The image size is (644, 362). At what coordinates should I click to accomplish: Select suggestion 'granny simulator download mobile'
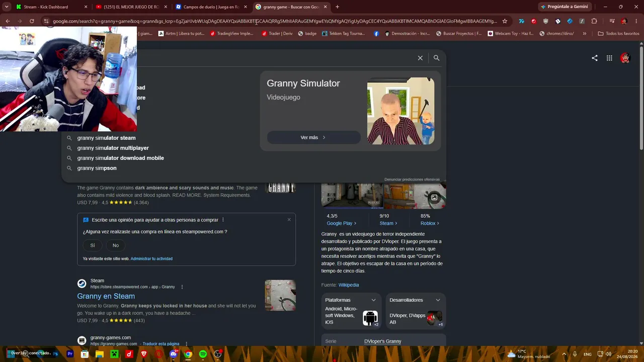120,158
